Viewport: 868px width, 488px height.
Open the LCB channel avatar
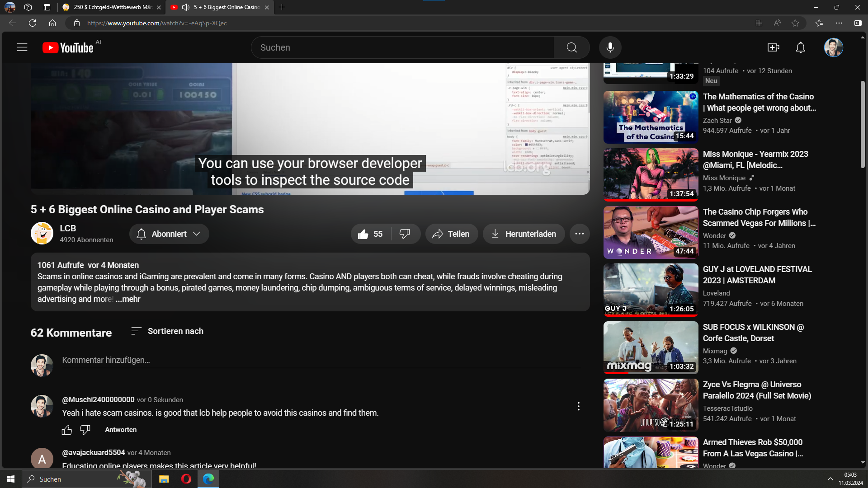click(x=42, y=234)
